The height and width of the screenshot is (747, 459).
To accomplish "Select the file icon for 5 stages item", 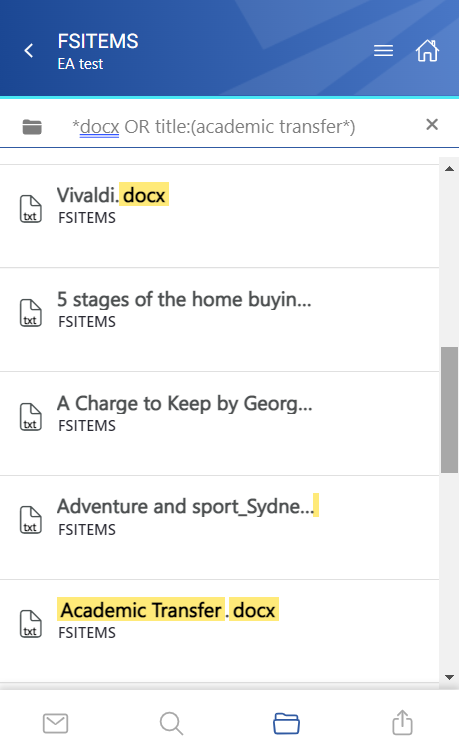I will coord(31,313).
